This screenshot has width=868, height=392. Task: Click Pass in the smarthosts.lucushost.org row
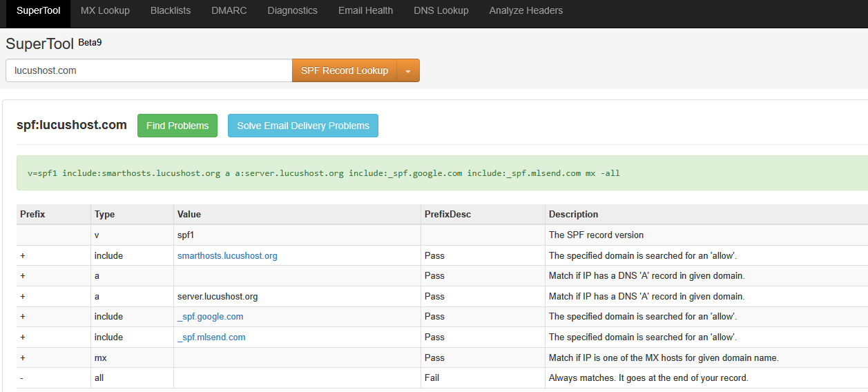pos(434,255)
